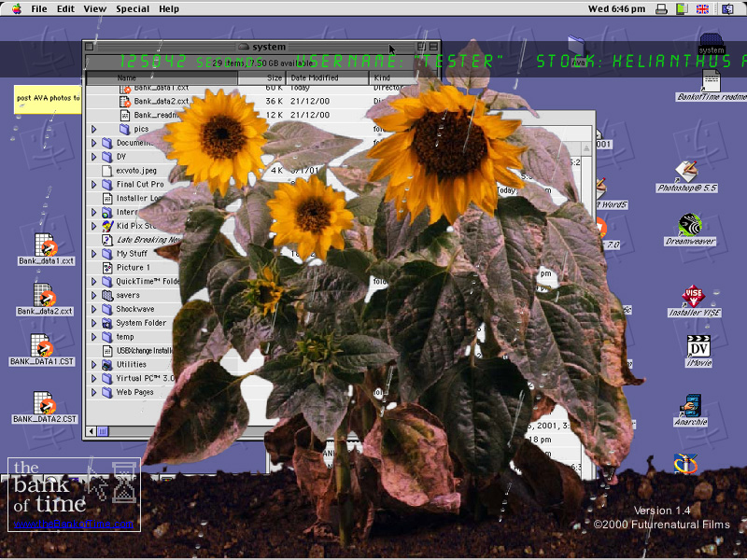Expand the Final Cut Pro folder triangle
This screenshot has width=747, height=560.
(x=94, y=184)
